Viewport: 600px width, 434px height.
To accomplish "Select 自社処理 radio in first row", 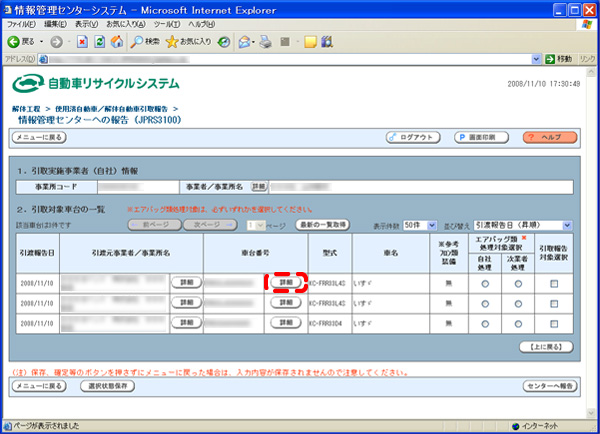I will tap(485, 284).
